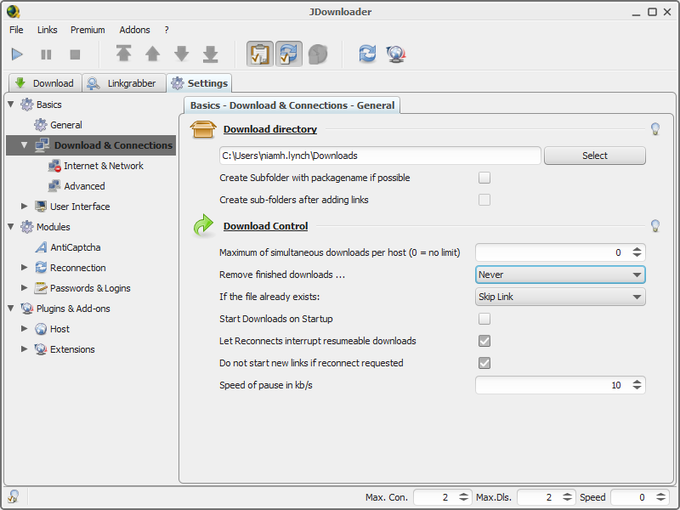680x510 pixels.
Task: Click the General gear icon in tree
Action: point(41,125)
